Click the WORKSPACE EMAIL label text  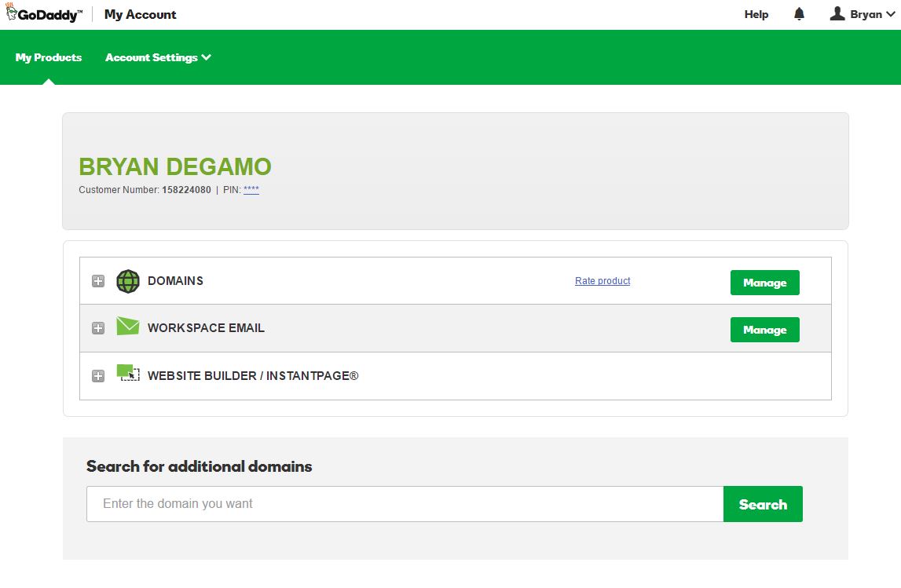(206, 328)
